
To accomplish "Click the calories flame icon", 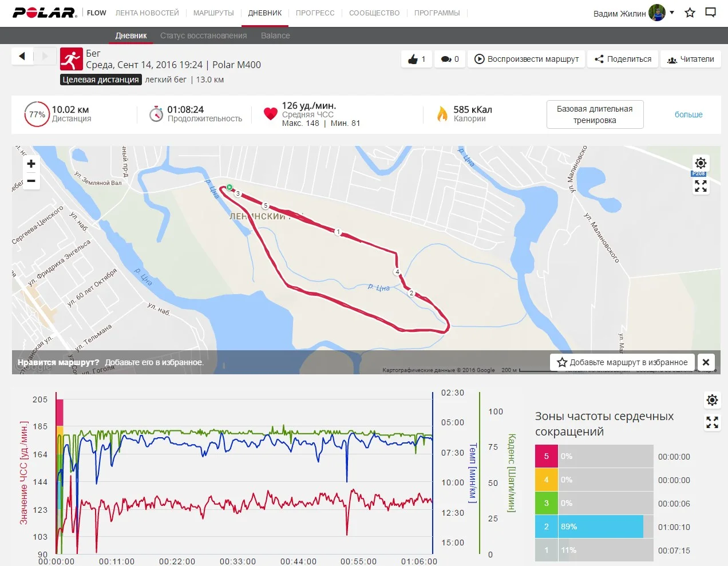I will [442, 114].
